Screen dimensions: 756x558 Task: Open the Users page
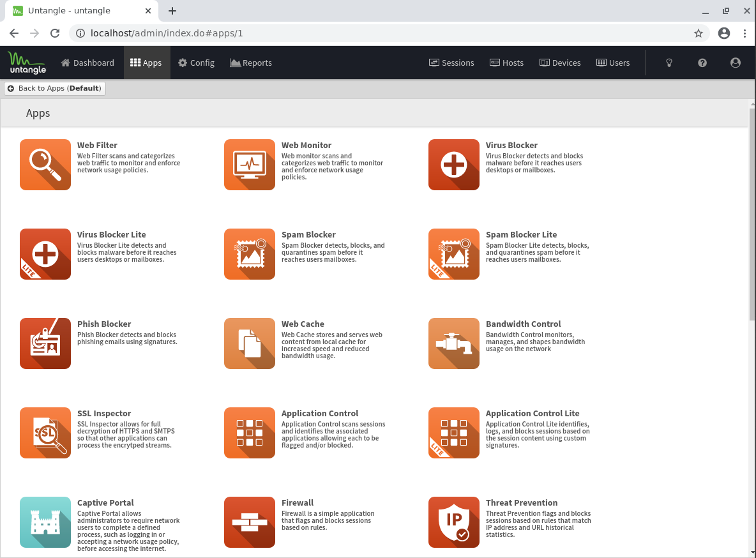click(x=613, y=63)
